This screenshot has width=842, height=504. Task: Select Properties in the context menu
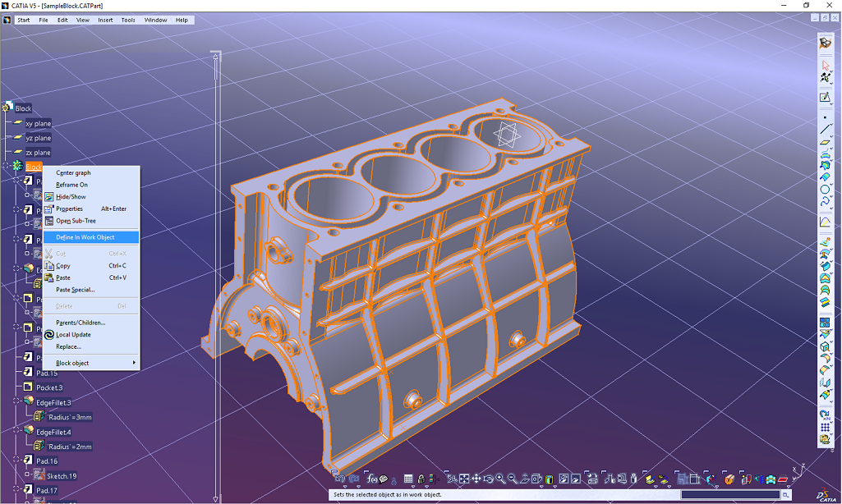click(x=70, y=208)
